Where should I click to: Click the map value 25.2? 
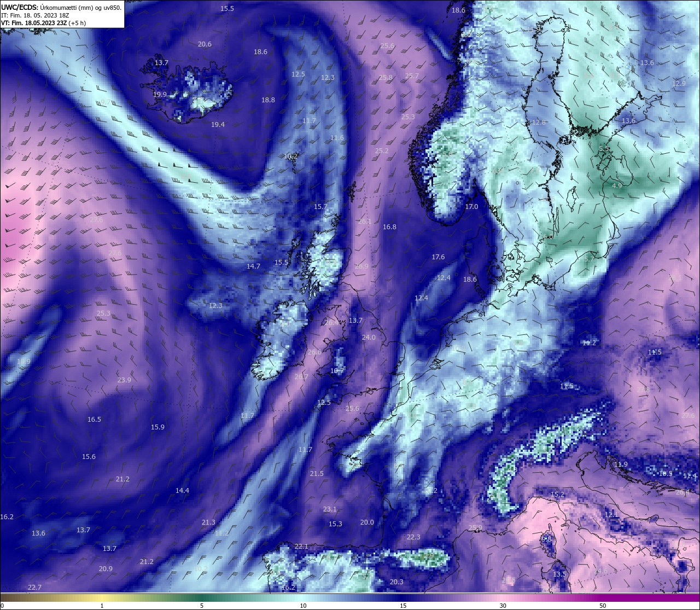point(382,151)
